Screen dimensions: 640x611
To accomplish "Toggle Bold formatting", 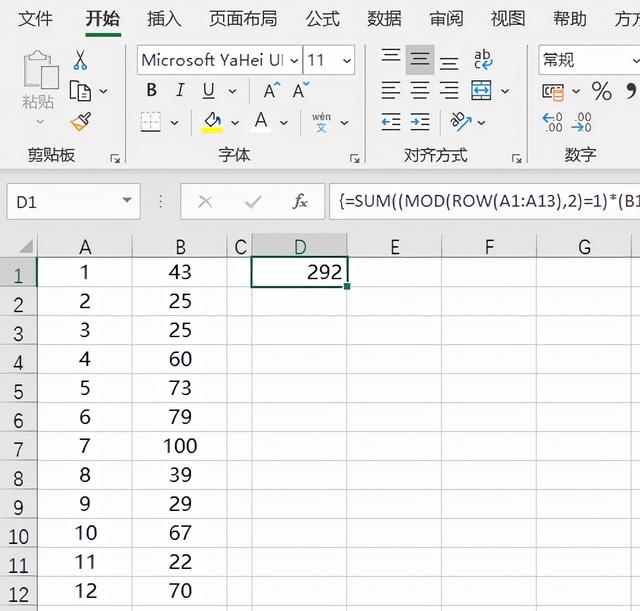I will (x=151, y=90).
